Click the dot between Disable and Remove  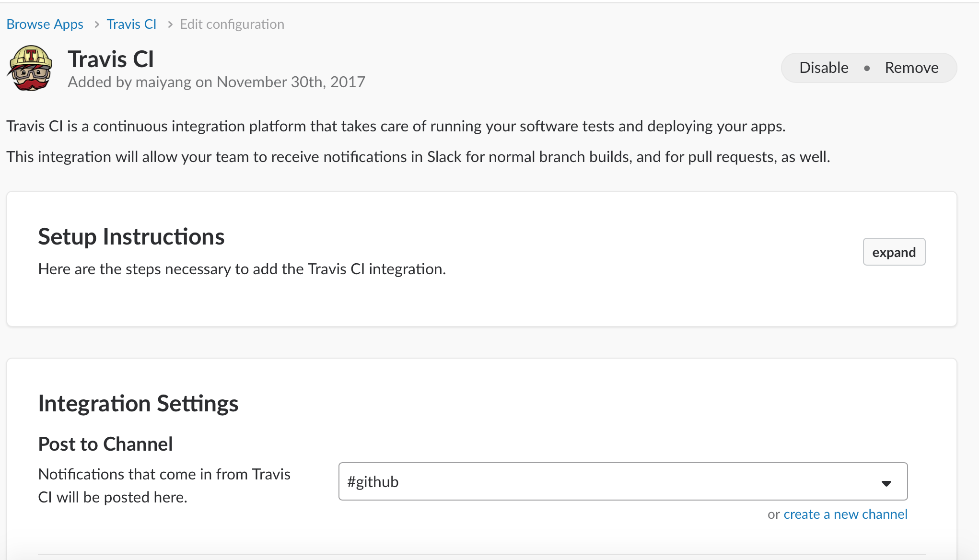867,68
